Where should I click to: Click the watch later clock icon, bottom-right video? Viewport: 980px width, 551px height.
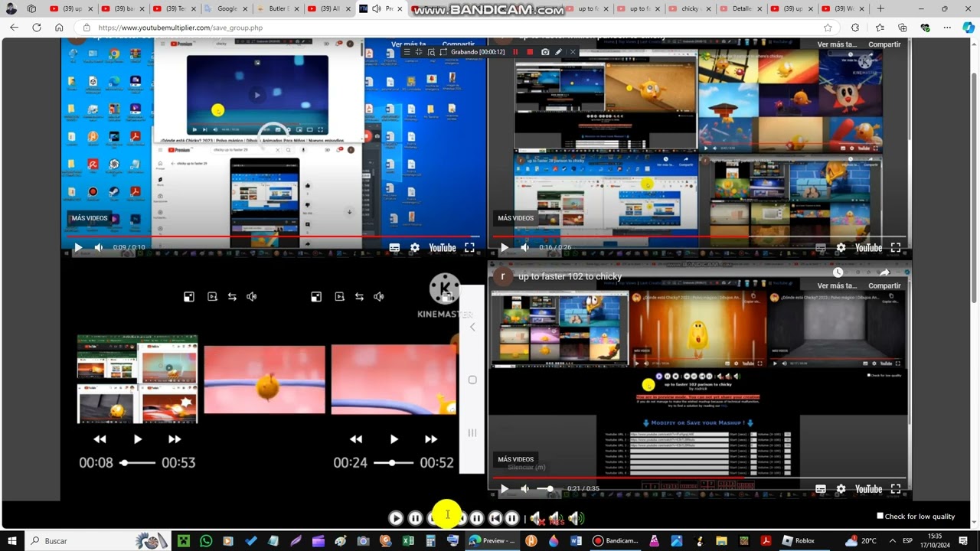point(838,272)
